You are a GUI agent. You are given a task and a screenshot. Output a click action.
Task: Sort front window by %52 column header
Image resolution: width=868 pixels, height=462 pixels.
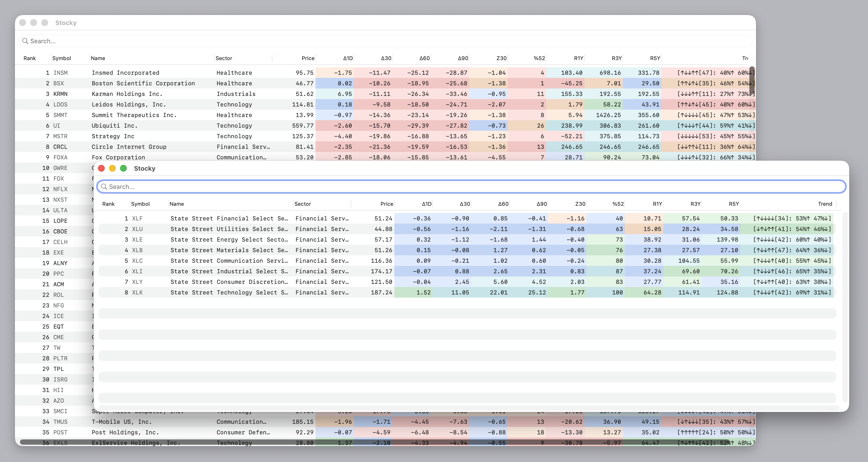click(618, 204)
